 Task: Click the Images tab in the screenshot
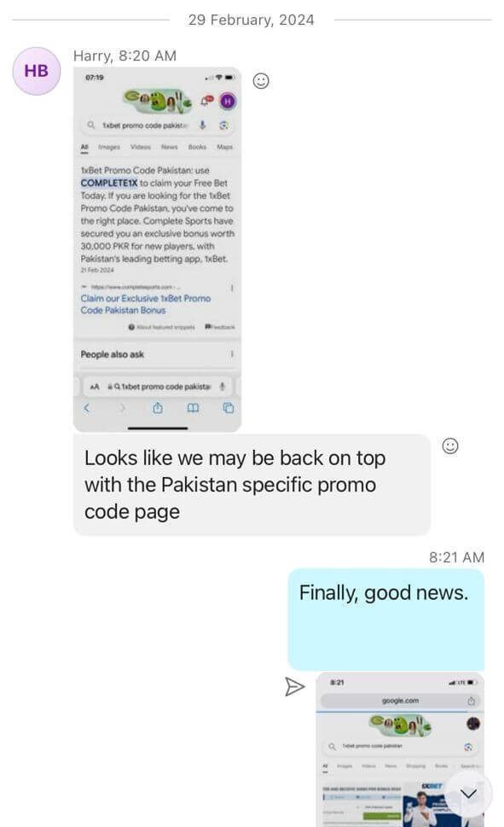pyautogui.click(x=109, y=147)
